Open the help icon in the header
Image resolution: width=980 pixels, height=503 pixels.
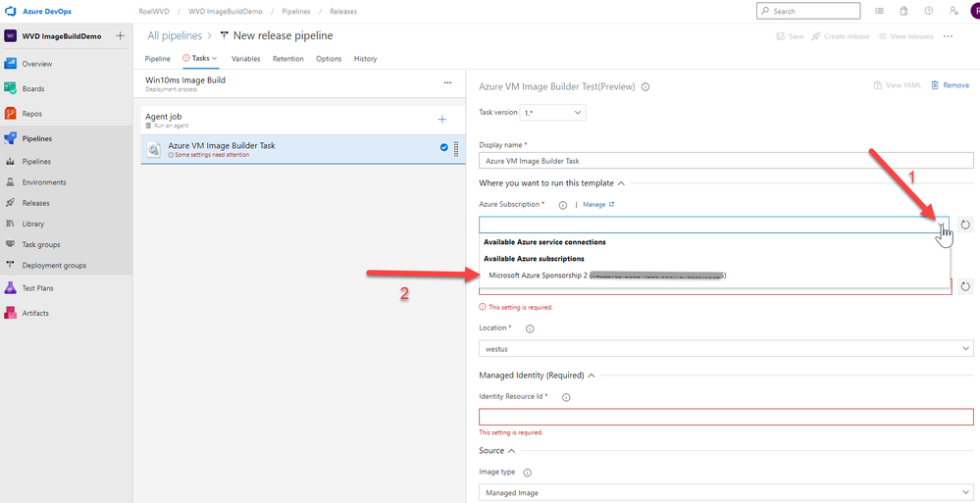(x=929, y=11)
